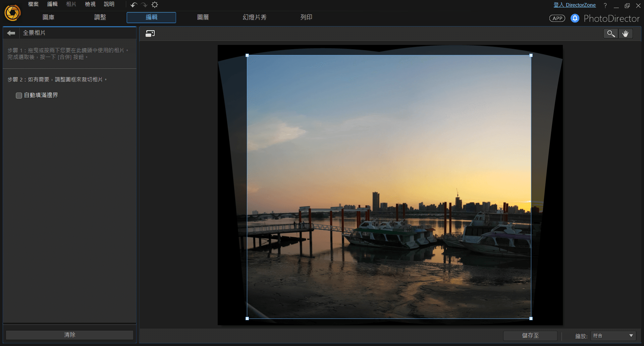The image size is (644, 346).
Task: Click top-left crop frame handle
Action: pos(247,55)
